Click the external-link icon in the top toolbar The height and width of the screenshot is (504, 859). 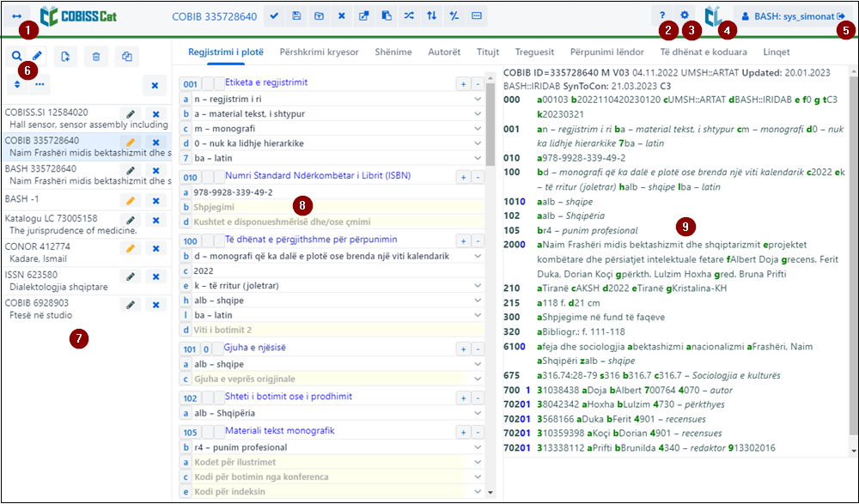point(364,16)
